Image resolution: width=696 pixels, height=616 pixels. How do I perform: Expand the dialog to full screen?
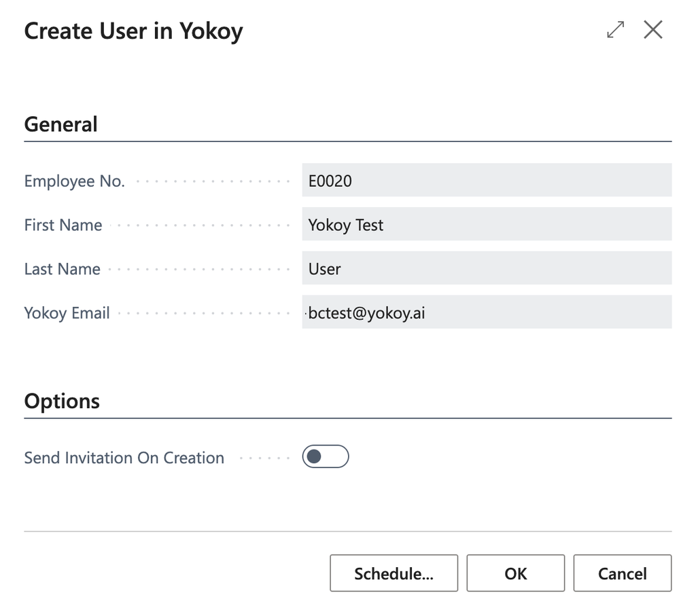click(x=615, y=30)
